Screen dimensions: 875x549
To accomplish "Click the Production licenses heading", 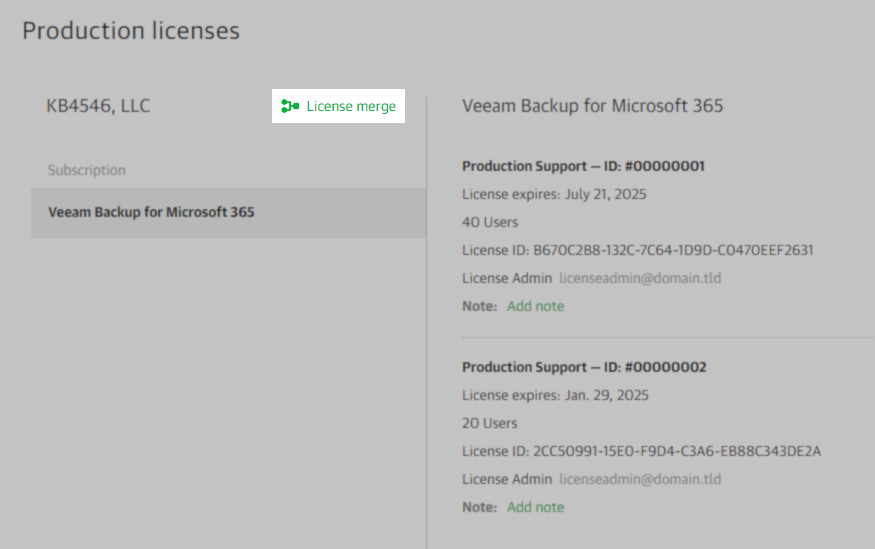I will pyautogui.click(x=131, y=31).
